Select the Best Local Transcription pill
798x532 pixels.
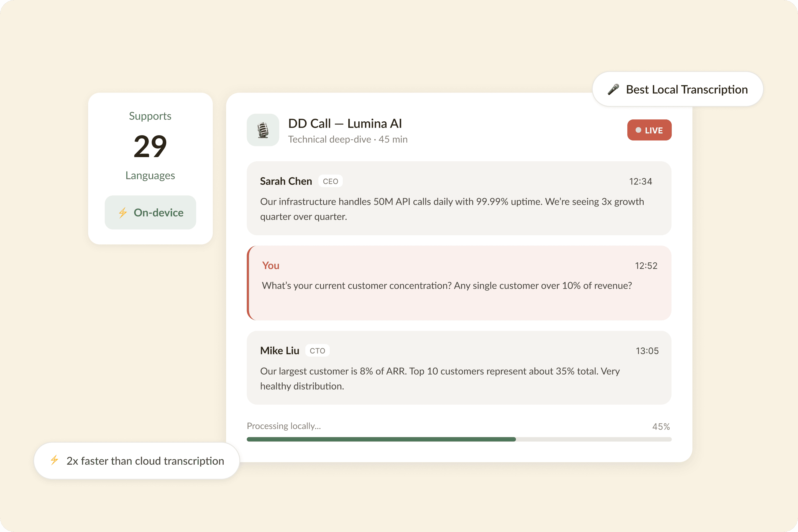coord(677,89)
